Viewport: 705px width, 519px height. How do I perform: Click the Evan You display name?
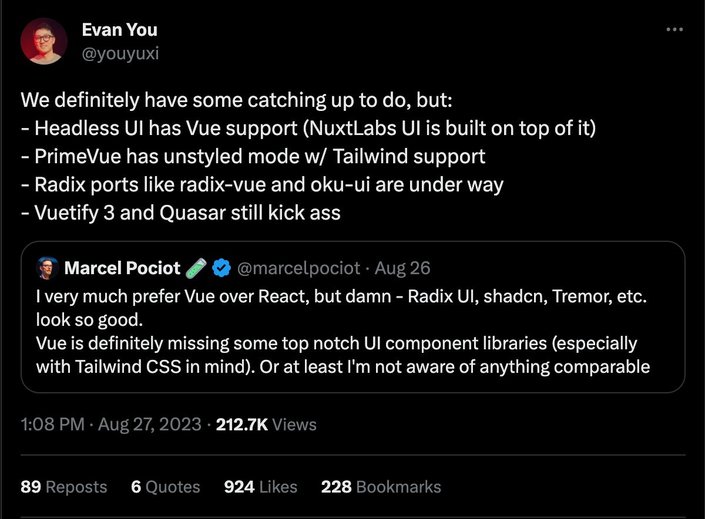point(119,30)
